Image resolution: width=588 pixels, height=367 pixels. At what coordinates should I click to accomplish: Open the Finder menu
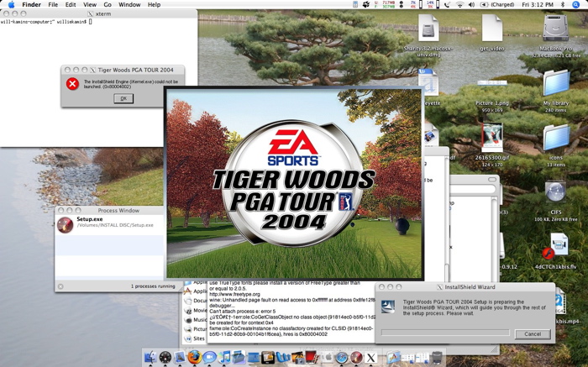click(32, 4)
